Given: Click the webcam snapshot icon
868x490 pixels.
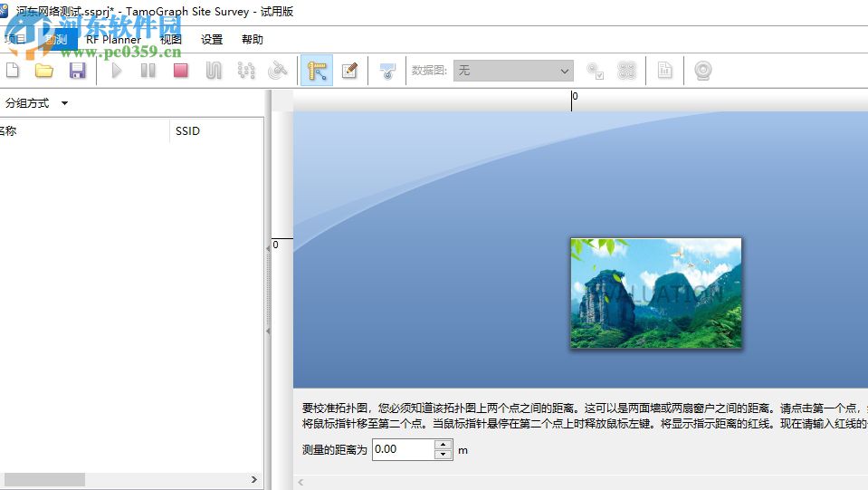Looking at the screenshot, I should pyautogui.click(x=703, y=71).
